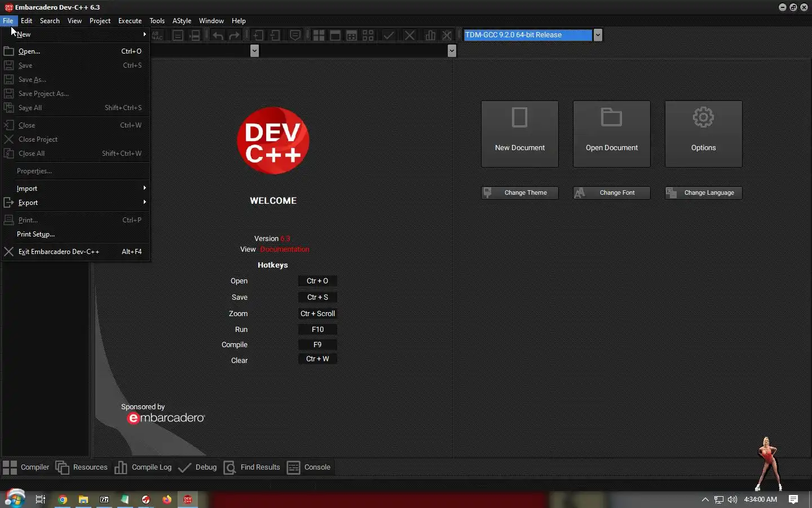This screenshot has width=812, height=508.
Task: Click the Compile four-squares toolbar icon
Action: 319,36
